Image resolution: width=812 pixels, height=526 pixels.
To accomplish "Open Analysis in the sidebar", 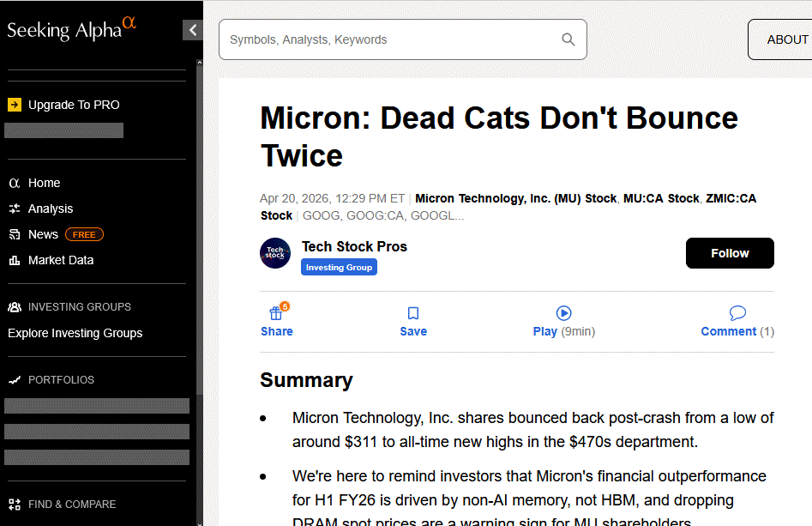I will 51,209.
